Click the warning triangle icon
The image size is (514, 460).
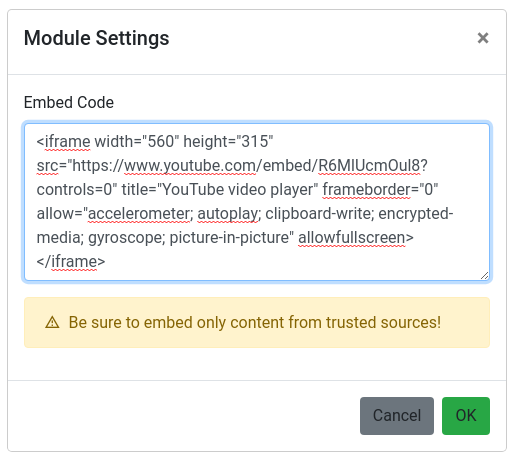(52, 323)
